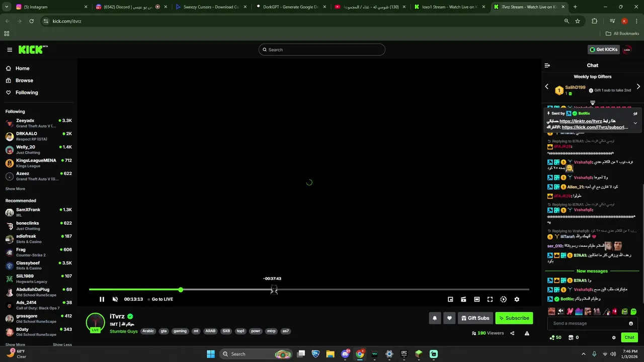Click the KICK logo
The height and width of the screenshot is (362, 644).
tap(33, 49)
